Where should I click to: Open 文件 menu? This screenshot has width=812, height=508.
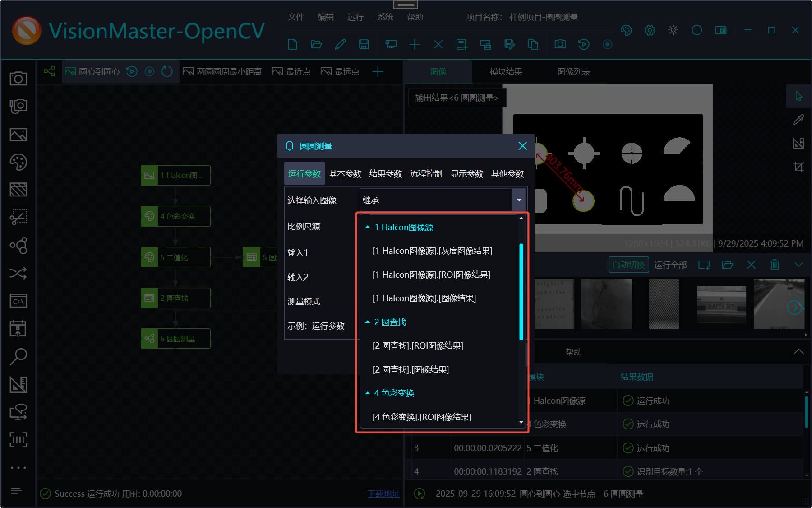point(296,17)
